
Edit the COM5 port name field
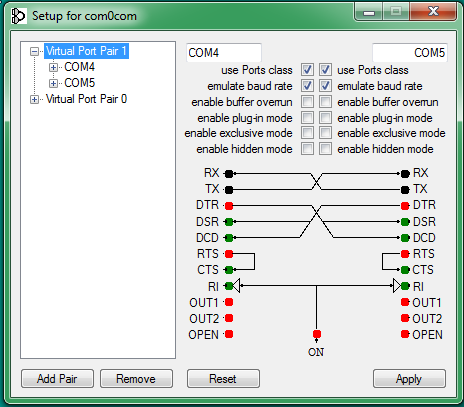click(x=410, y=53)
